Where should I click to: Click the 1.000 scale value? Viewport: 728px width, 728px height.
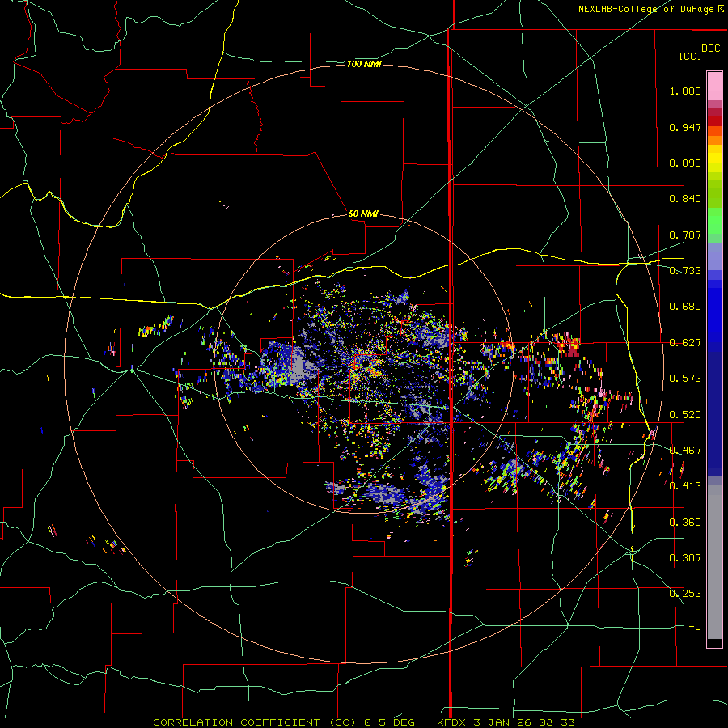click(x=685, y=91)
